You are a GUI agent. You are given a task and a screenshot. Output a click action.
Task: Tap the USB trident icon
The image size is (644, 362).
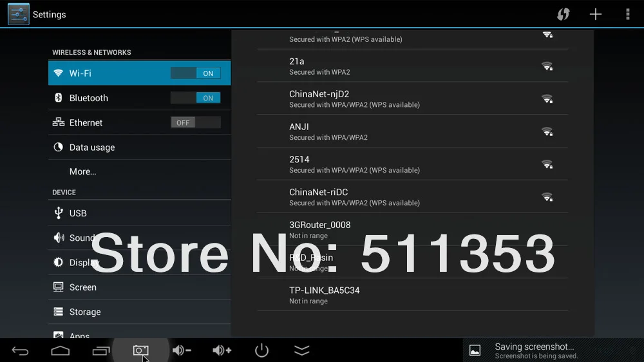59,213
